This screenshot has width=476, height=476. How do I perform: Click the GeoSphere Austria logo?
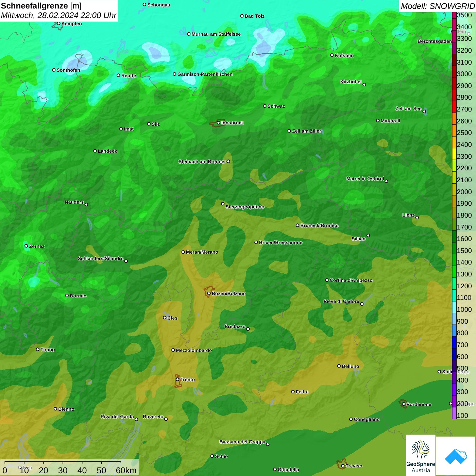(x=421, y=456)
